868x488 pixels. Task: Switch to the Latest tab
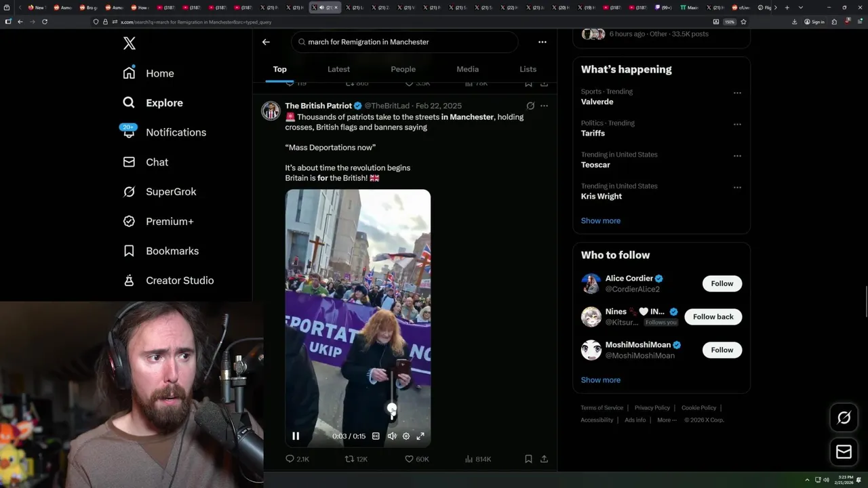[338, 69]
